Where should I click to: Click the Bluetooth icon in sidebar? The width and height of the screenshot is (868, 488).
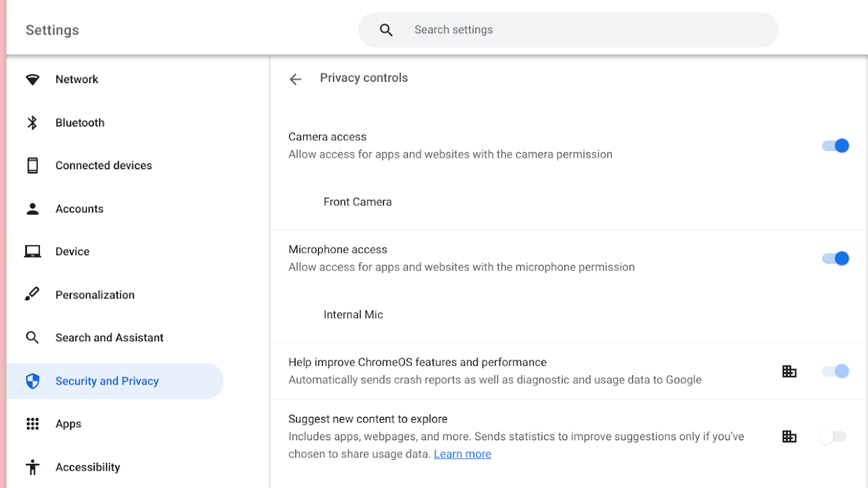[33, 123]
